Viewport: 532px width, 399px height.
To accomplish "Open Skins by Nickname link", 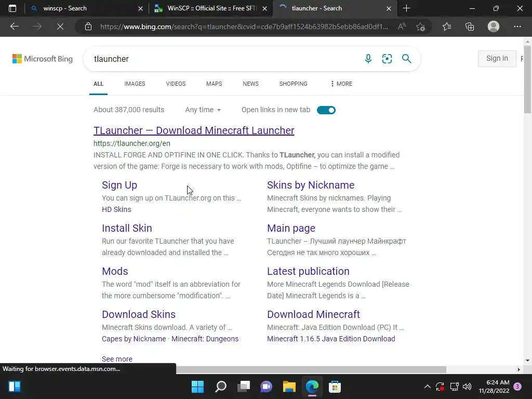I will pyautogui.click(x=311, y=185).
